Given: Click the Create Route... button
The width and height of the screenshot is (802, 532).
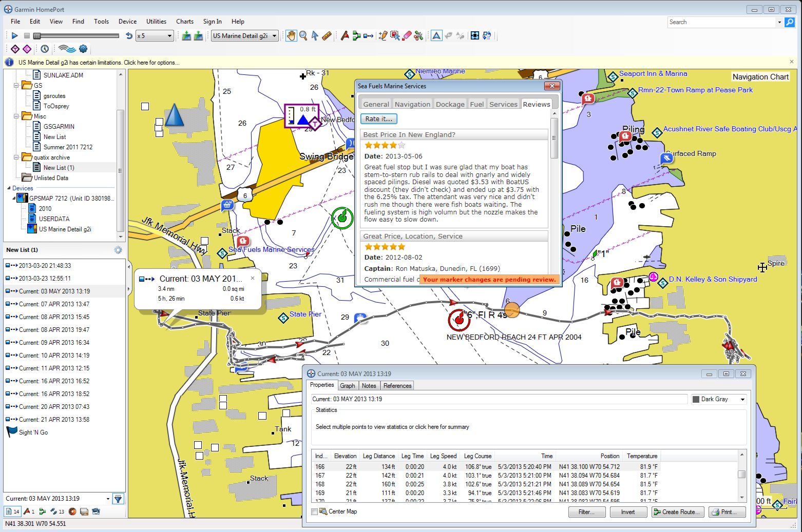Looking at the screenshot, I should [x=677, y=512].
